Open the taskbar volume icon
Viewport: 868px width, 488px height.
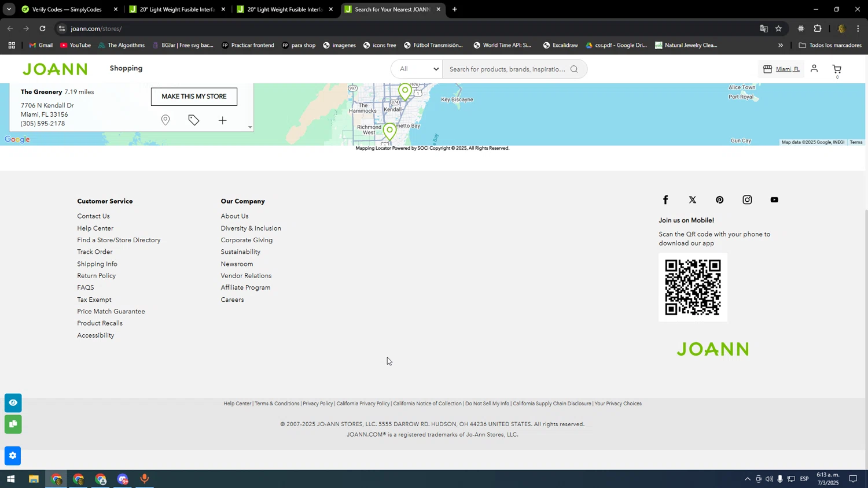(769, 479)
